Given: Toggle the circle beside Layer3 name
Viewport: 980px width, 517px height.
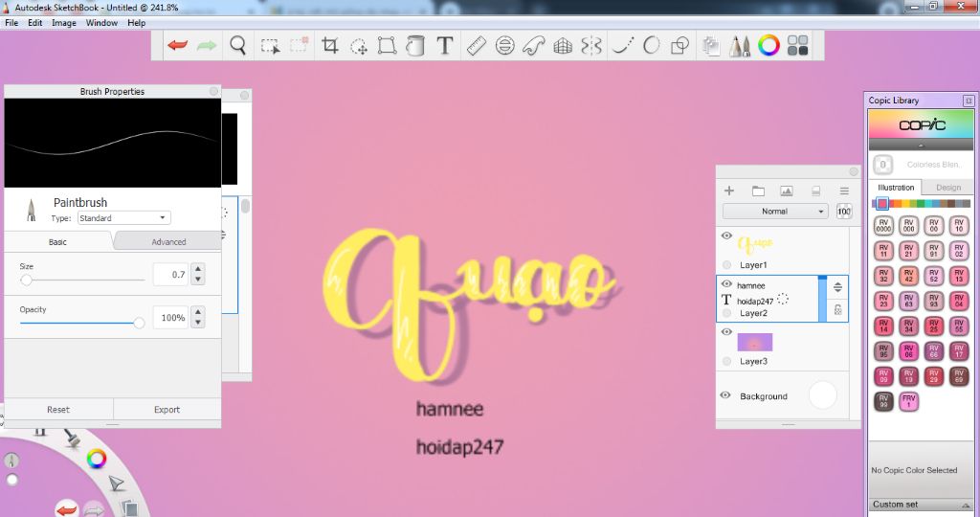Looking at the screenshot, I should [x=727, y=361].
